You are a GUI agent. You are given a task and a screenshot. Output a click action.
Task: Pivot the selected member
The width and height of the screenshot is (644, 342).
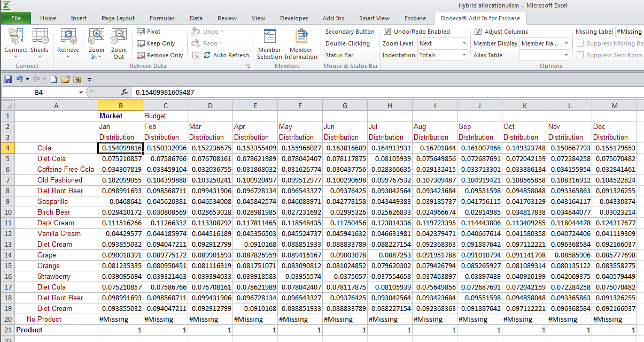click(x=149, y=32)
